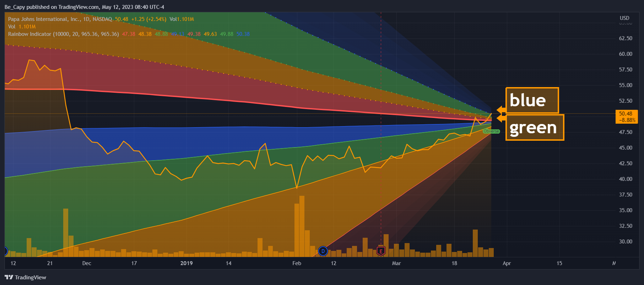
Task: Click the '15' date axis label
Action: point(559,263)
